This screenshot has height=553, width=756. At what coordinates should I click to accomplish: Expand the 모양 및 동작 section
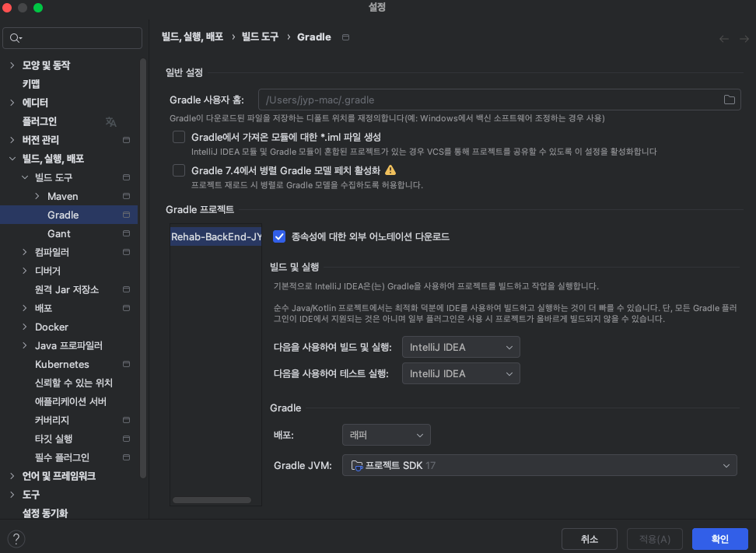coord(12,65)
